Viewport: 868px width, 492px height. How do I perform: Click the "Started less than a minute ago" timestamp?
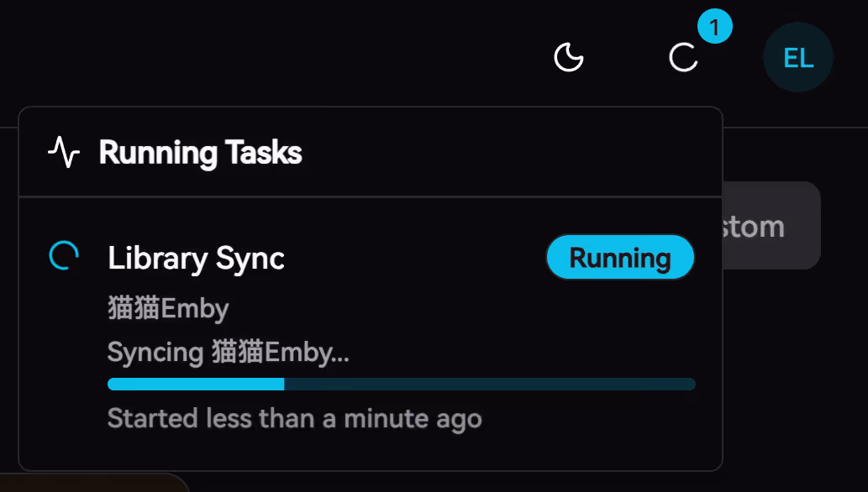pos(294,418)
